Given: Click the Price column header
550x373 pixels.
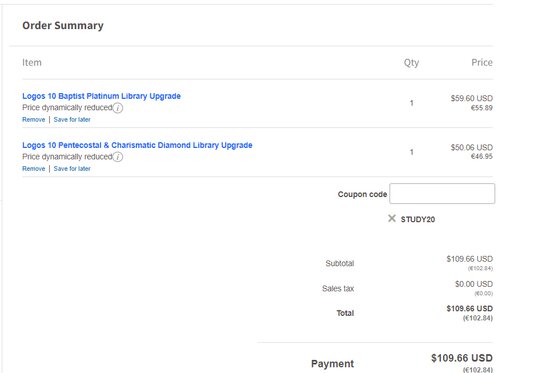Looking at the screenshot, I should [x=482, y=62].
